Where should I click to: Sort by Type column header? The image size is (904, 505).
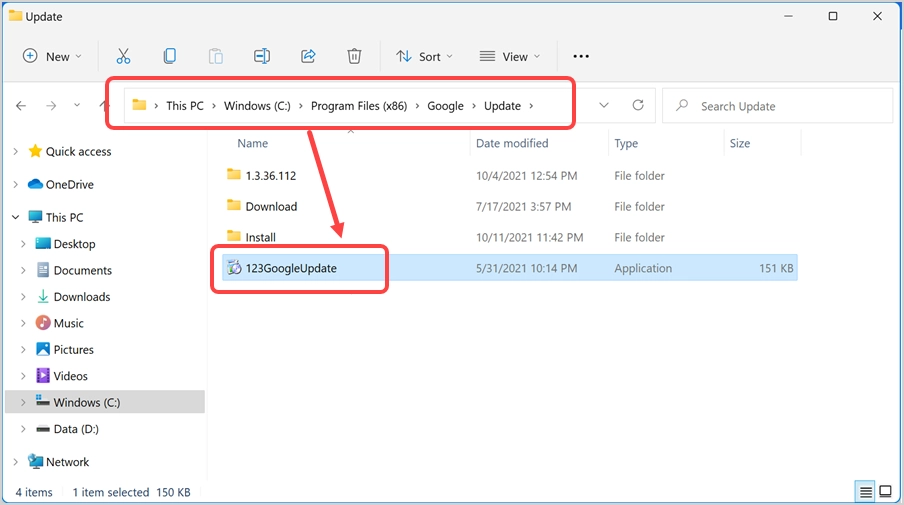coord(626,143)
